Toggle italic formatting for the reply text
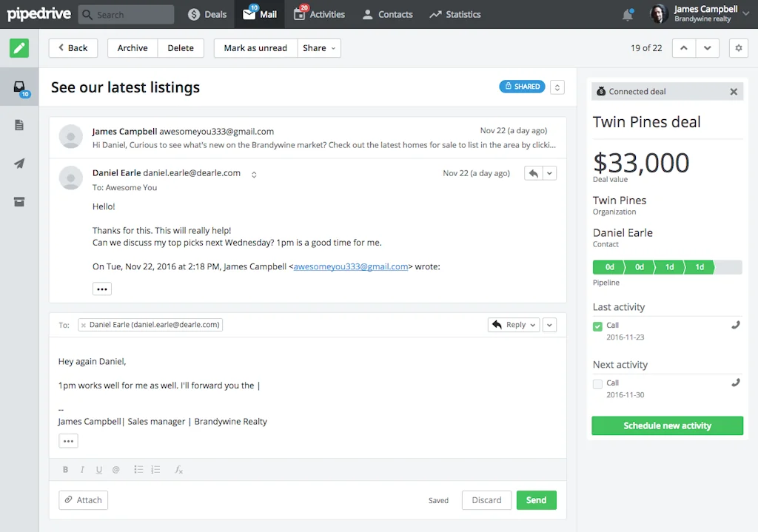 82,469
